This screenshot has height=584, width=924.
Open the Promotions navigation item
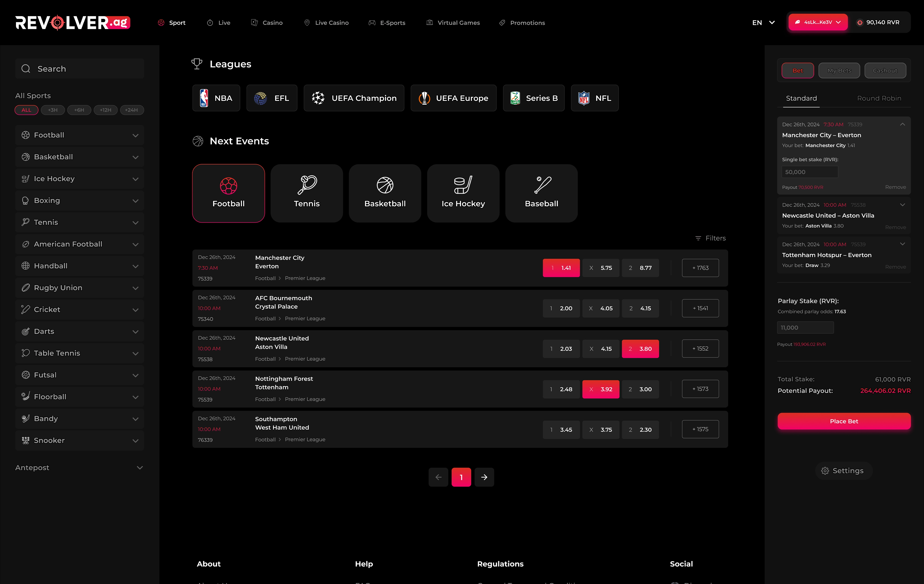(x=522, y=23)
